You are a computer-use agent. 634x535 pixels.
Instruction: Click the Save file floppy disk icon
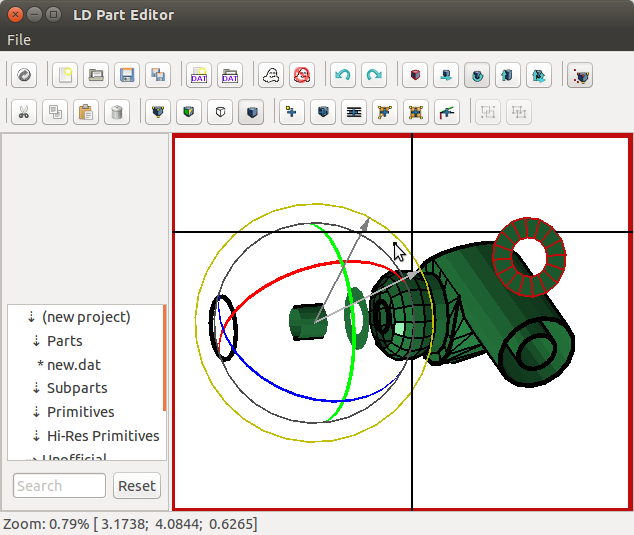click(x=126, y=75)
